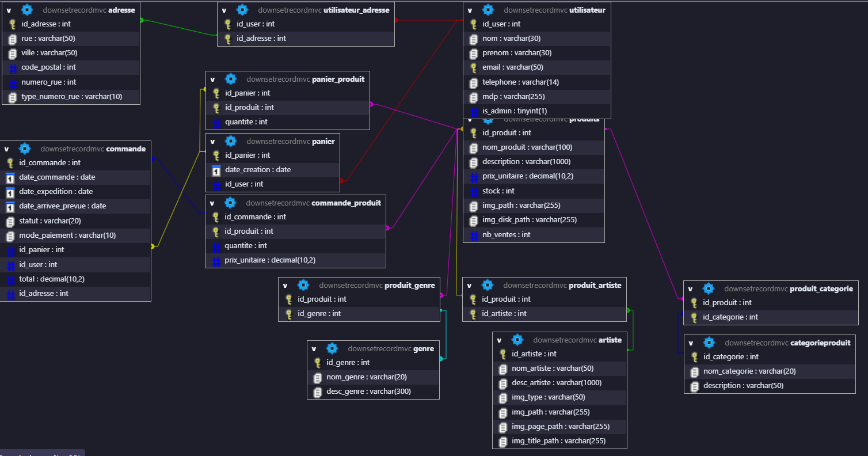
Task: Click text icon beside nom_genre in genre
Action: click(318, 377)
